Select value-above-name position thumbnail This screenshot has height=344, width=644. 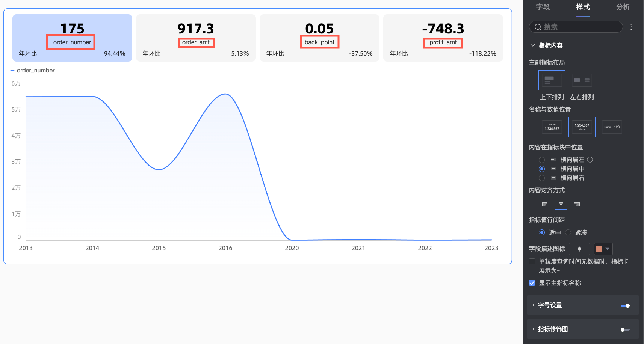tap(582, 127)
